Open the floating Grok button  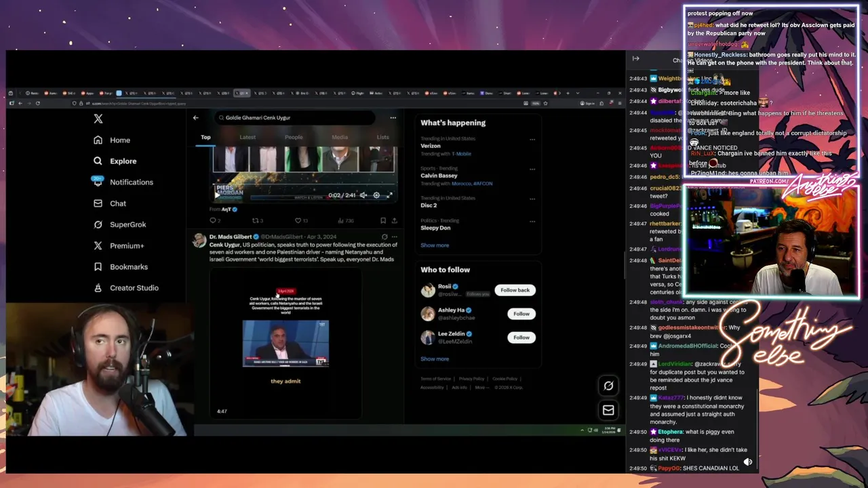(608, 386)
